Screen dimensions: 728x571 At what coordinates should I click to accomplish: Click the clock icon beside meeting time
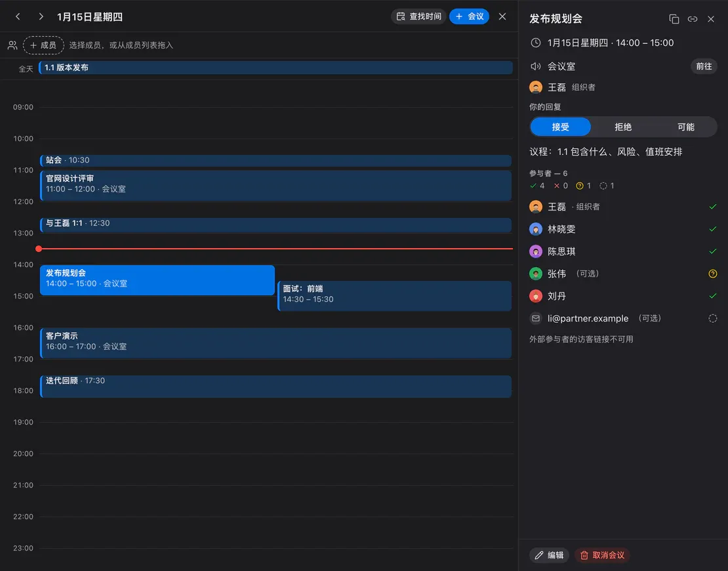pos(536,43)
